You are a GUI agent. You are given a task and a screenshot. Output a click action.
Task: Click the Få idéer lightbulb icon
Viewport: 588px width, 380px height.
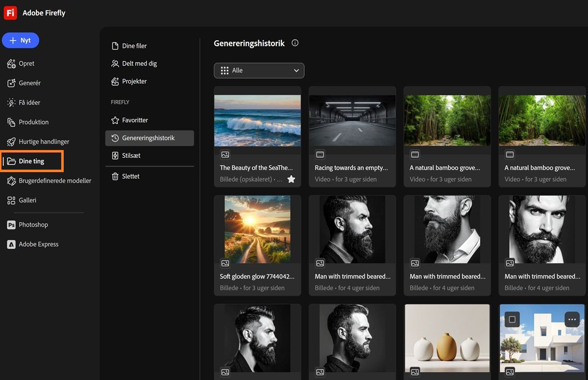[x=11, y=102]
